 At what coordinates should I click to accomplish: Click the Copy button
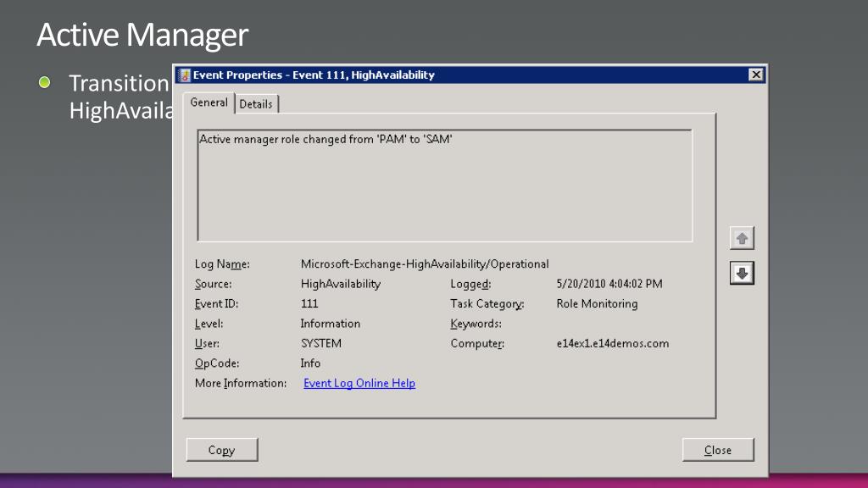222,450
